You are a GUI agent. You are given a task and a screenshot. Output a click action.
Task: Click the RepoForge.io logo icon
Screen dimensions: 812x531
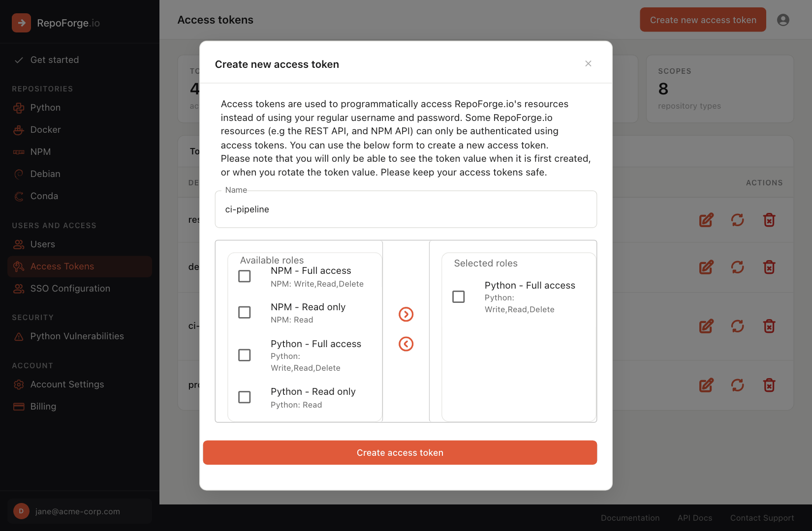[x=21, y=23]
